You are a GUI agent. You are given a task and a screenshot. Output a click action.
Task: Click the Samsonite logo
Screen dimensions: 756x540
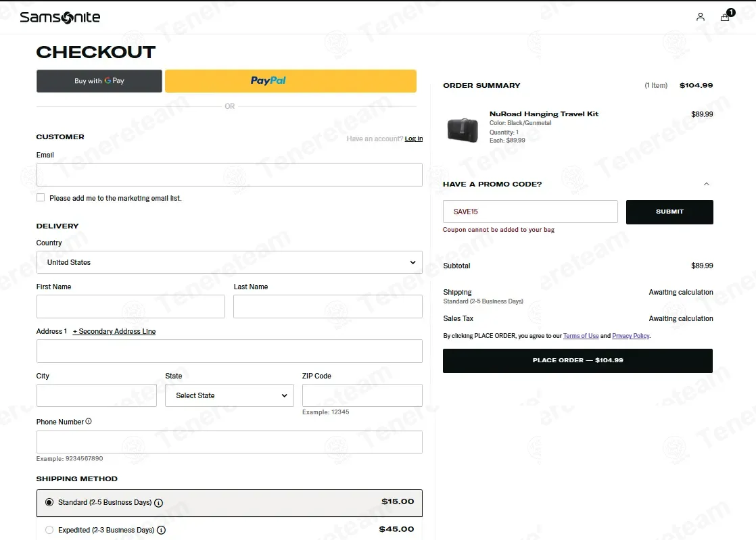[60, 18]
